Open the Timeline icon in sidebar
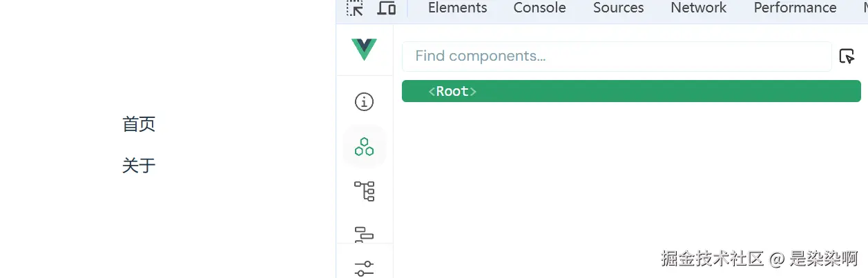 (x=364, y=234)
